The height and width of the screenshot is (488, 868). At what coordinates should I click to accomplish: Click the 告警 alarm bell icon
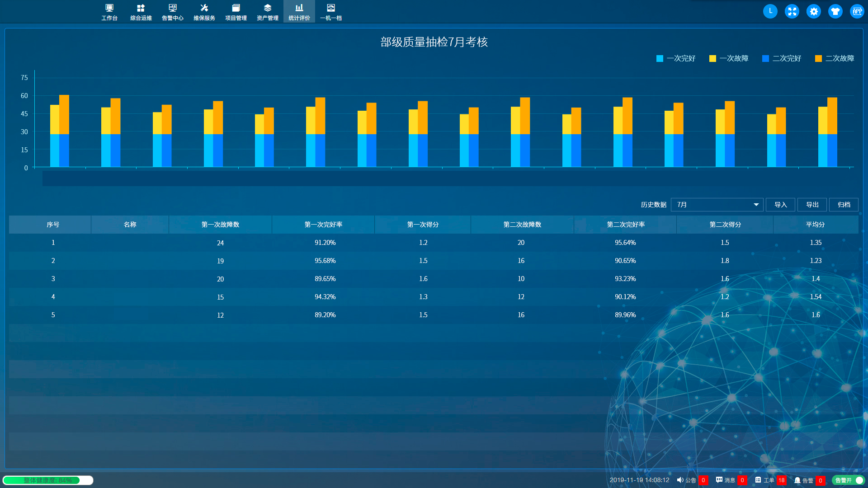pyautogui.click(x=797, y=480)
